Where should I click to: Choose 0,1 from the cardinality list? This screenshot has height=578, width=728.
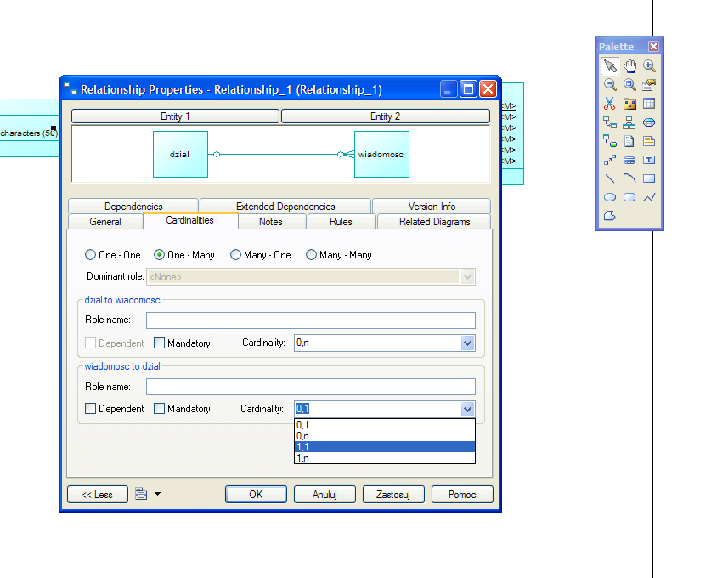pyautogui.click(x=385, y=425)
